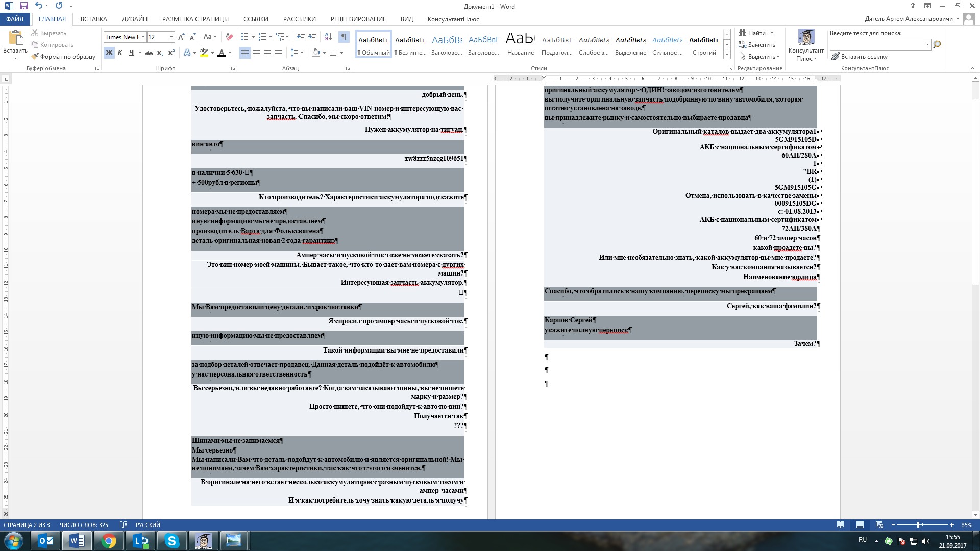The image size is (980, 551).
Task: Justify text alignment
Action: pyautogui.click(x=279, y=53)
